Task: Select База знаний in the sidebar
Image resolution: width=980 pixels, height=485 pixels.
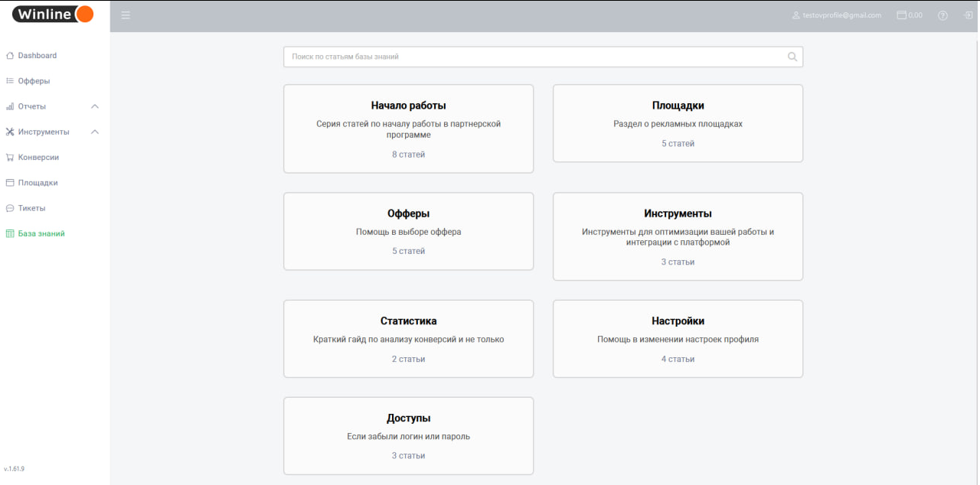Action: tap(41, 234)
